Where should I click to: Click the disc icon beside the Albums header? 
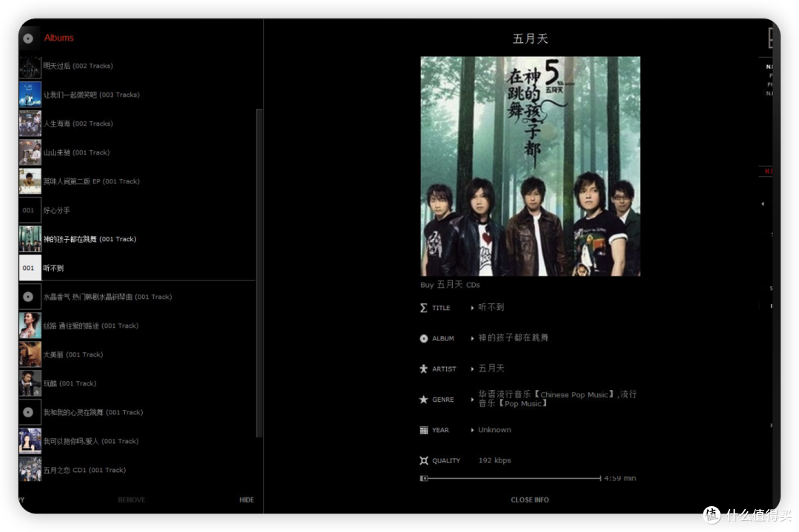pos(29,38)
